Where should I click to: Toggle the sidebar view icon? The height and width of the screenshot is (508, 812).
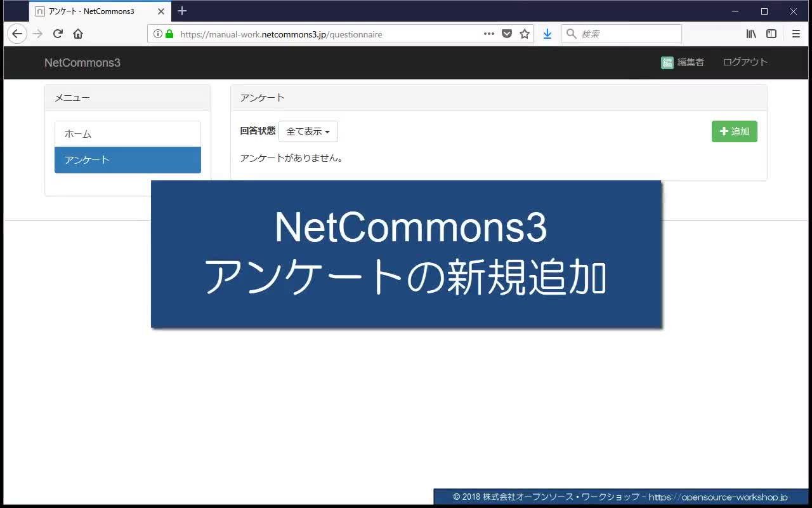pyautogui.click(x=771, y=34)
